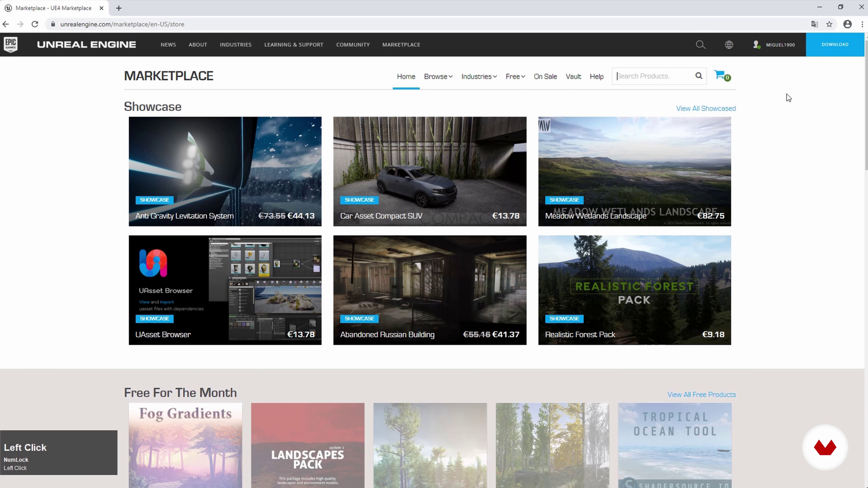The height and width of the screenshot is (488, 868).
Task: Click the €82.75 price
Action: pyautogui.click(x=711, y=216)
